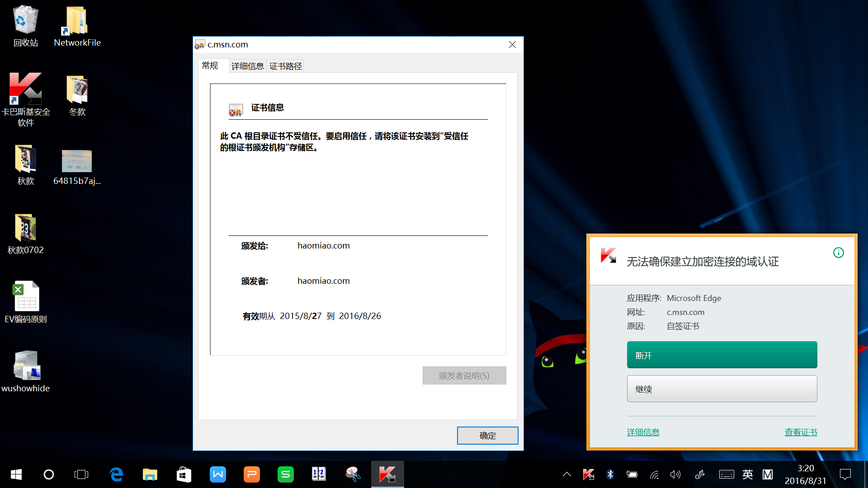Click the pen workspace tray icon
The image size is (868, 488).
pyautogui.click(x=700, y=474)
